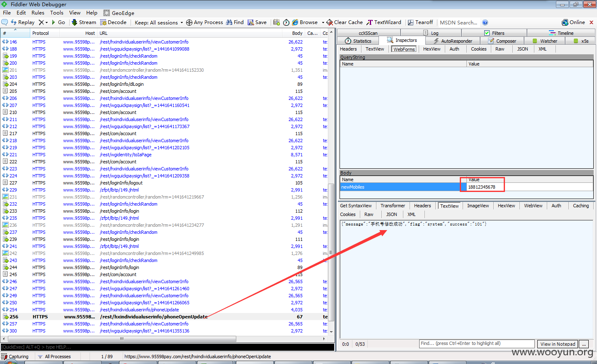This screenshot has width=597, height=364.
Task: Toggle Stream mode in toolbar
Action: click(84, 22)
